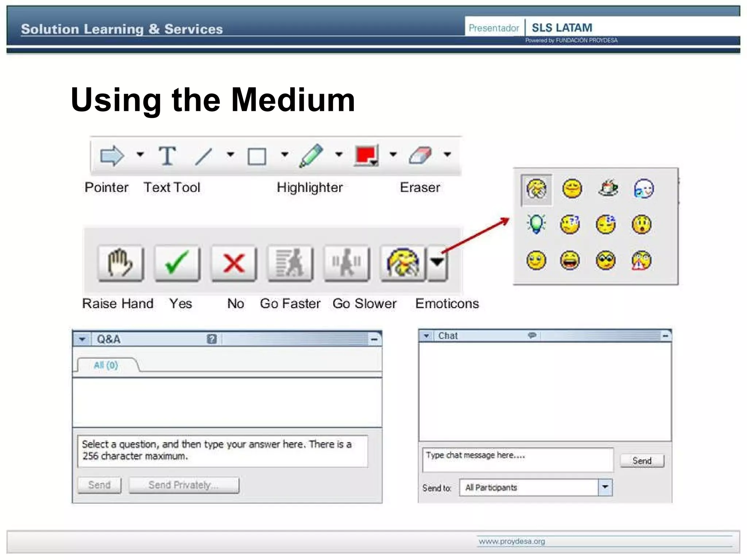Select the Pointer arrow tool
The width and height of the screenshot is (747, 560).
pyautogui.click(x=112, y=156)
